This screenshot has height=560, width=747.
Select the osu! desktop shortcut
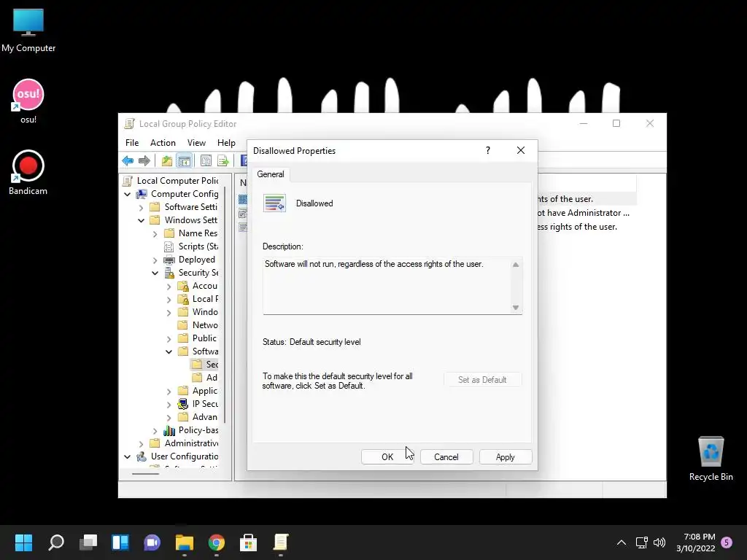(28, 101)
